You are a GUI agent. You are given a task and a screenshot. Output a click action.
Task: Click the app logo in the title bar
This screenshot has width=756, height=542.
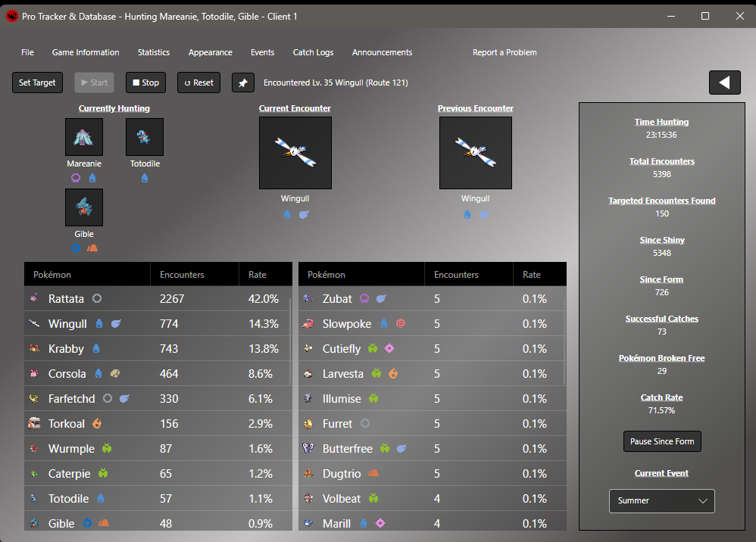pos(11,17)
